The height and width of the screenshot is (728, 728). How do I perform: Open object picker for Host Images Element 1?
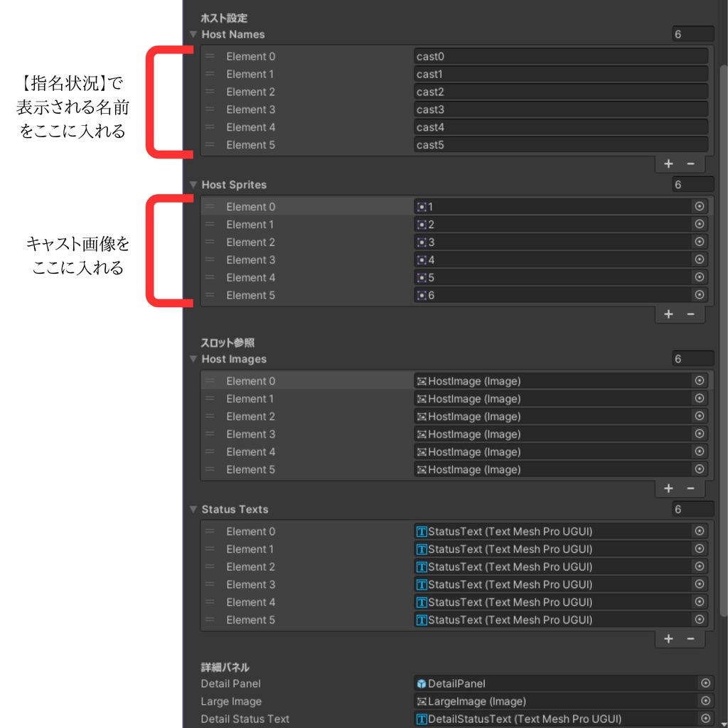[700, 398]
